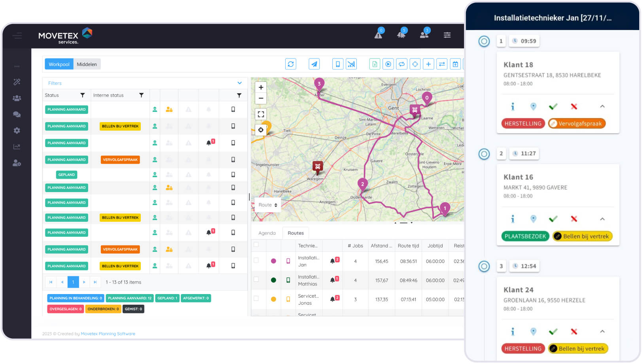Go to page 1 in pagination

(73, 282)
